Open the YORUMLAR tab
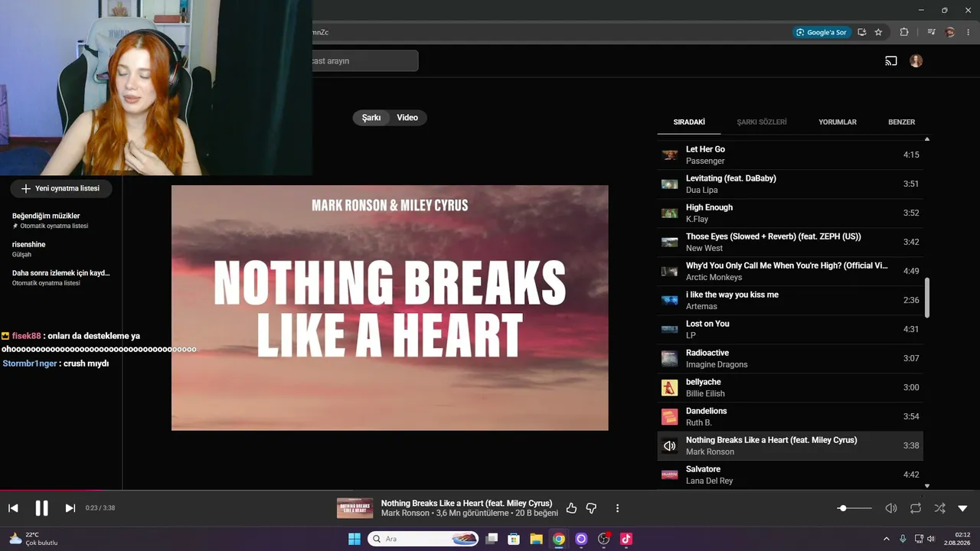 pyautogui.click(x=838, y=122)
